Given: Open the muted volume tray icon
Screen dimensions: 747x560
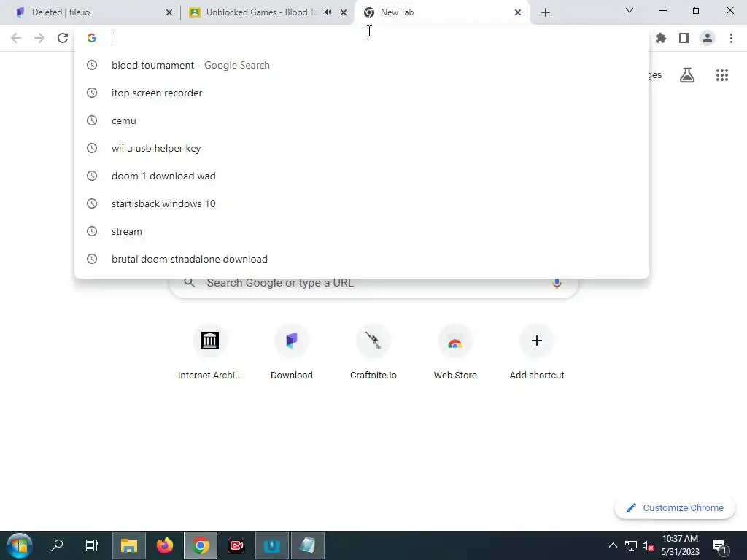Looking at the screenshot, I should coord(648,545).
